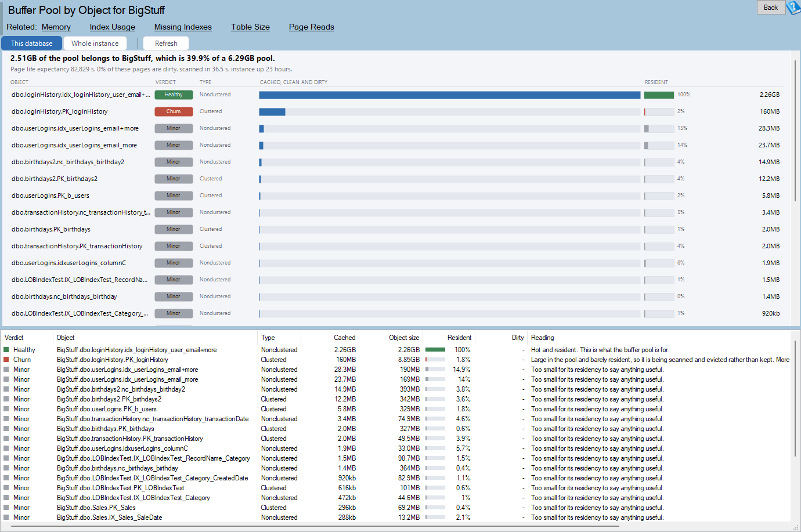Open the Index Usage link

(x=113, y=27)
